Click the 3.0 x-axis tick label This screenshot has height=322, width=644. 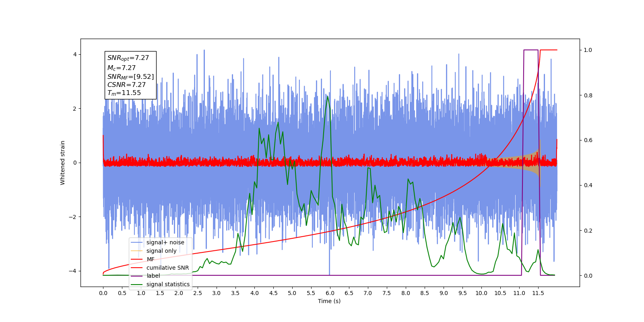pos(217,293)
